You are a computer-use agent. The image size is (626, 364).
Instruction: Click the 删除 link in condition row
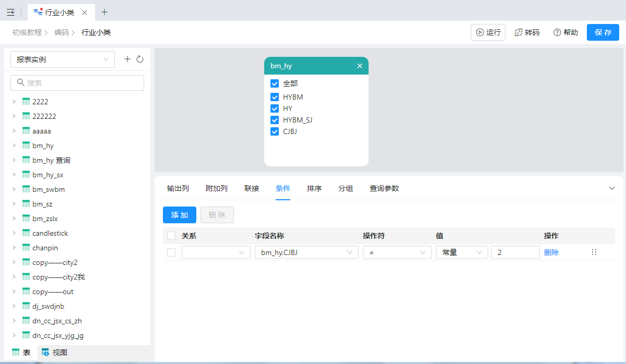click(551, 252)
